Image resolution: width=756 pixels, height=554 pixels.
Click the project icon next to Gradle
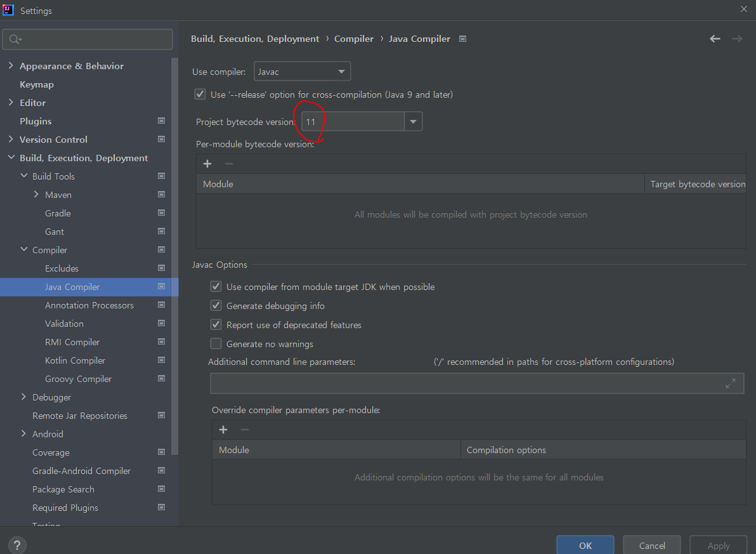(x=162, y=213)
